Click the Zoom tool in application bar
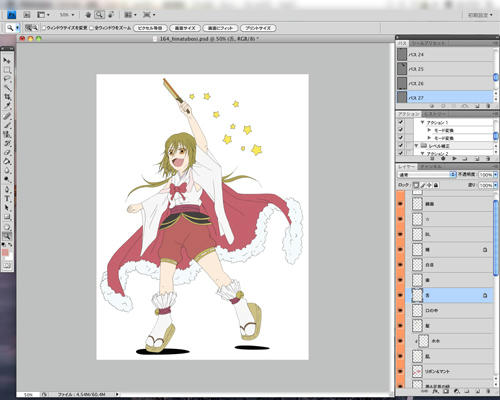 tap(99, 15)
